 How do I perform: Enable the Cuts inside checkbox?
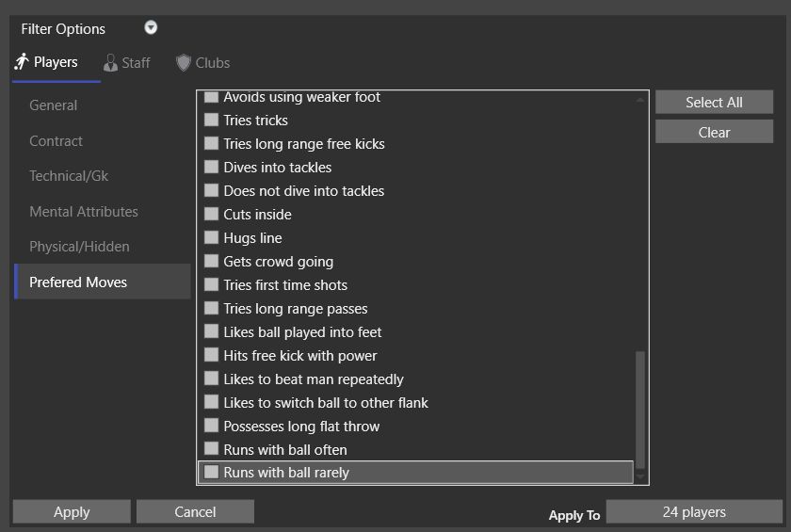(211, 214)
